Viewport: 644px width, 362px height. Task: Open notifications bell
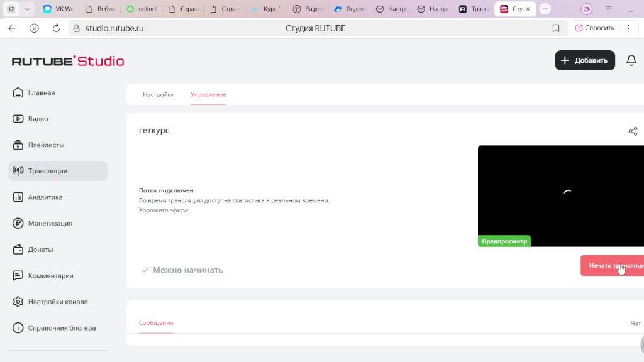click(x=631, y=60)
